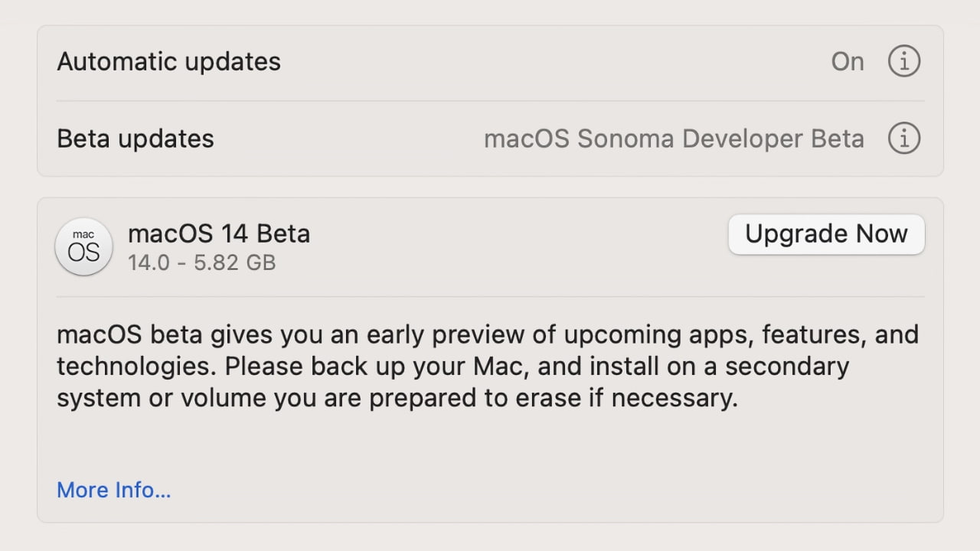Open the More Info... link
980x551 pixels.
113,490
